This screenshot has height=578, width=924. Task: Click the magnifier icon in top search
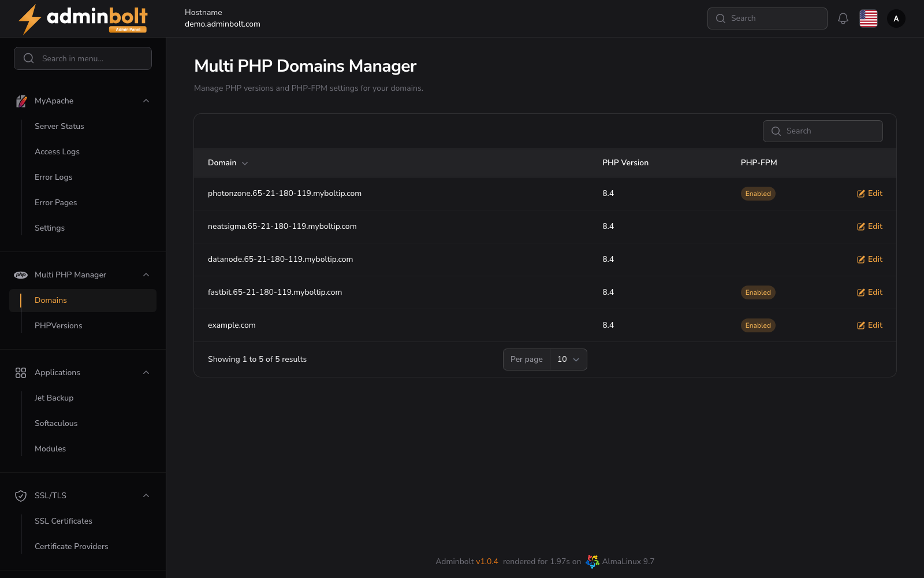[x=721, y=18]
